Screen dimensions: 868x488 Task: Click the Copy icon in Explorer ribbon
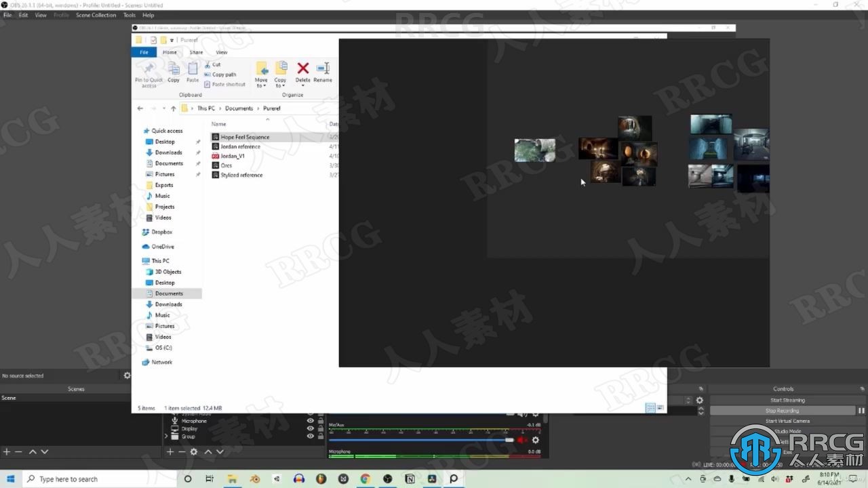174,68
